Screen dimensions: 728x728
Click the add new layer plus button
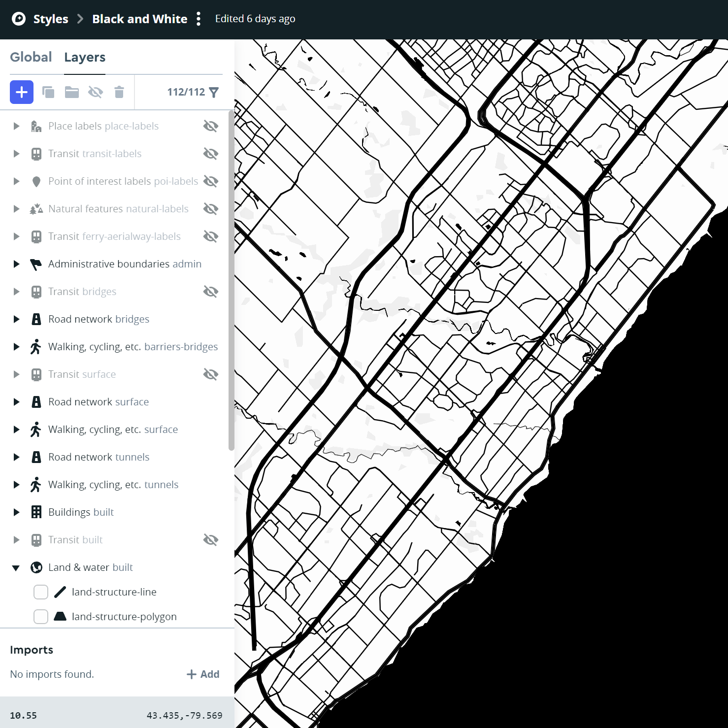coord(22,92)
